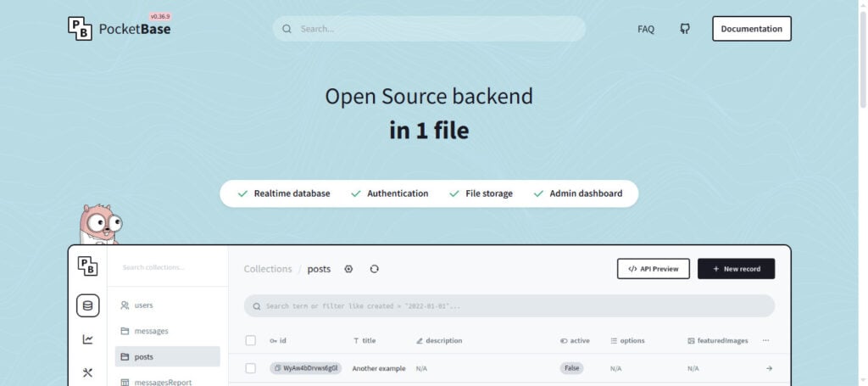Sort by the description column header
Viewport: 868px width, 386px height.
439,340
